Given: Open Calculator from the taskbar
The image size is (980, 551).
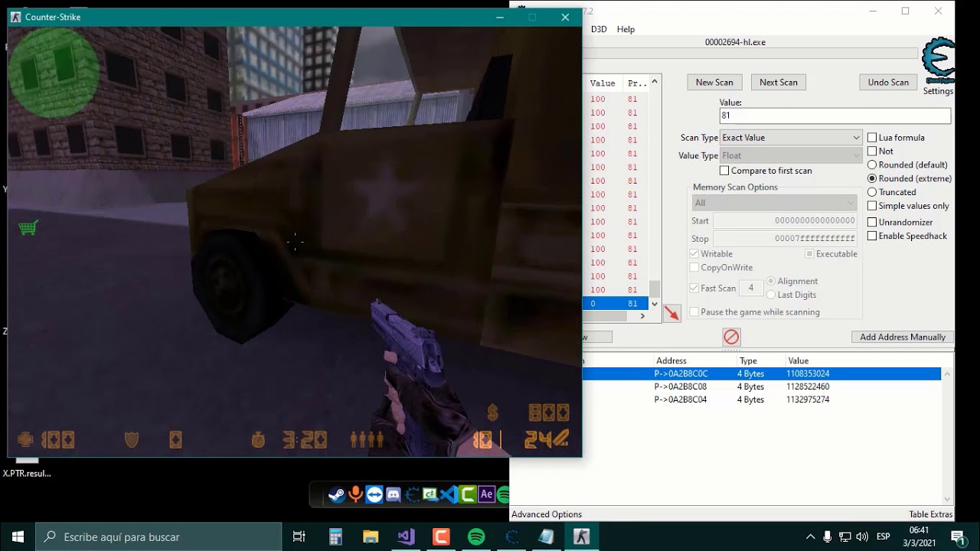Looking at the screenshot, I should pyautogui.click(x=335, y=536).
